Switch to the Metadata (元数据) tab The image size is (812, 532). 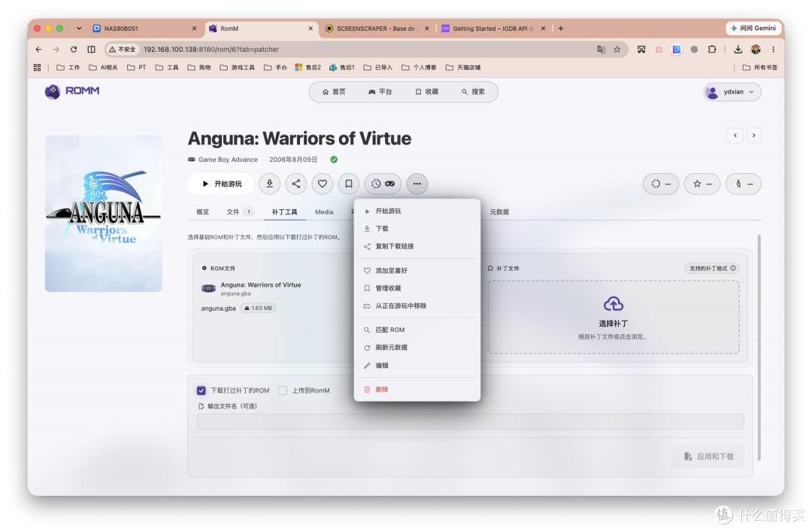tap(499, 211)
